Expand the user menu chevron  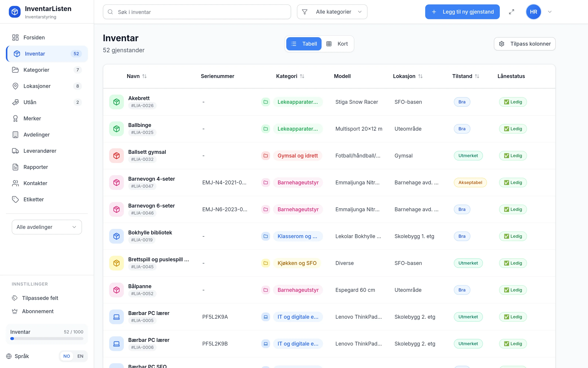(x=550, y=12)
